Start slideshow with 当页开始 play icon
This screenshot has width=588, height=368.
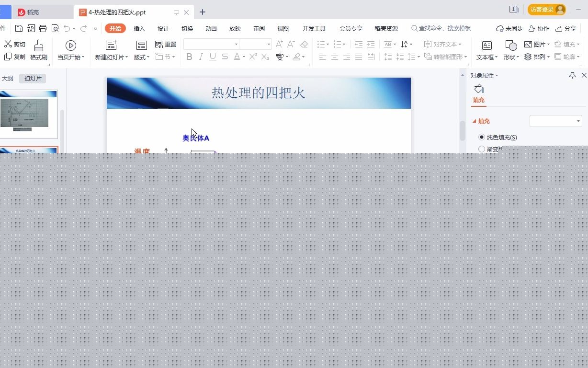click(x=71, y=46)
